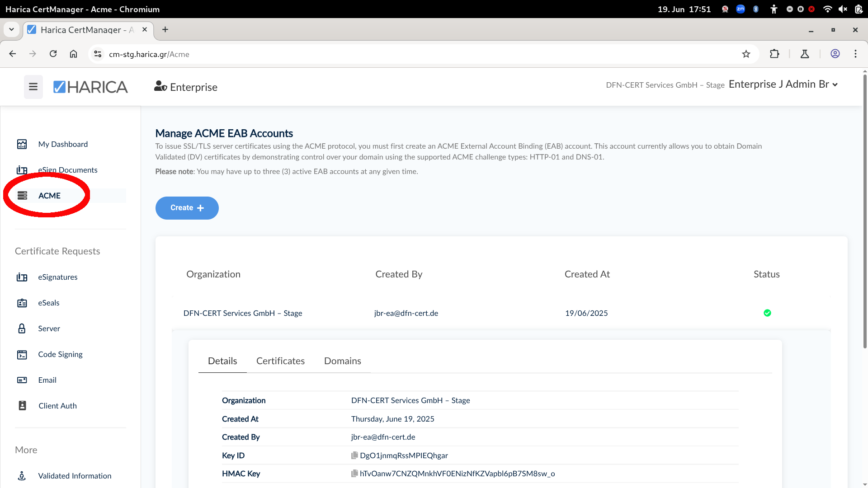Open Chromium three-dot menu
The width and height of the screenshot is (868, 488).
(855, 54)
